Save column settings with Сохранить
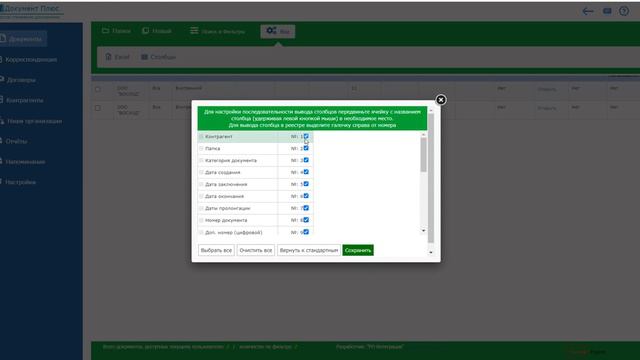 pos(358,250)
